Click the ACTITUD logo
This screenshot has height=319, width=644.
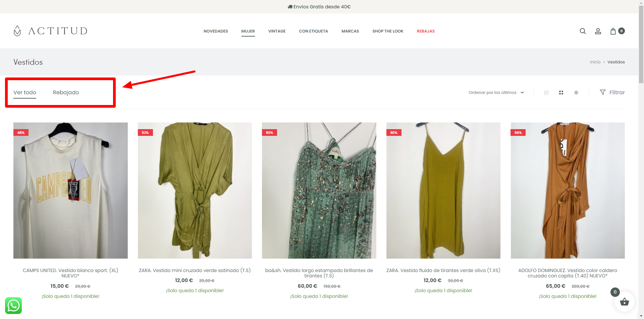tap(50, 31)
